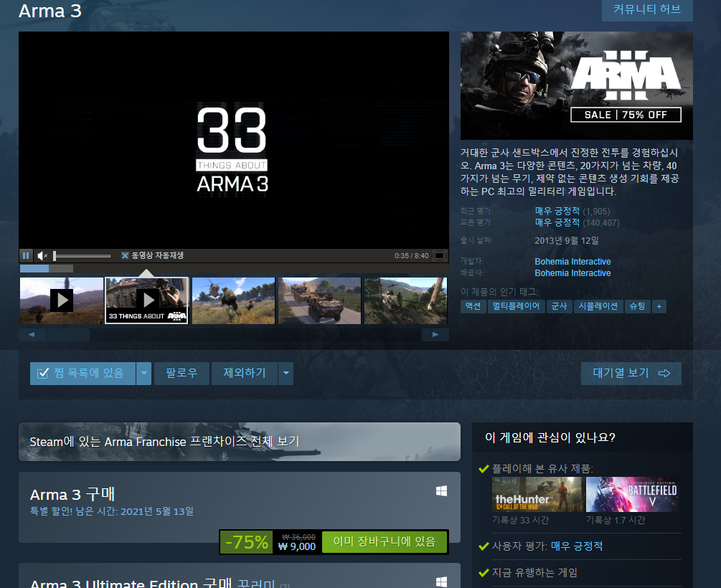Click the ₩ 9,000 sale price

point(297,546)
